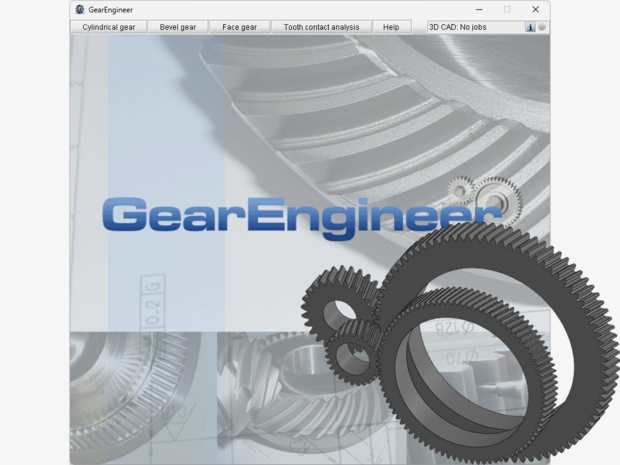This screenshot has width=620, height=465.
Task: Maximize the GearEngineer window
Action: [x=507, y=9]
